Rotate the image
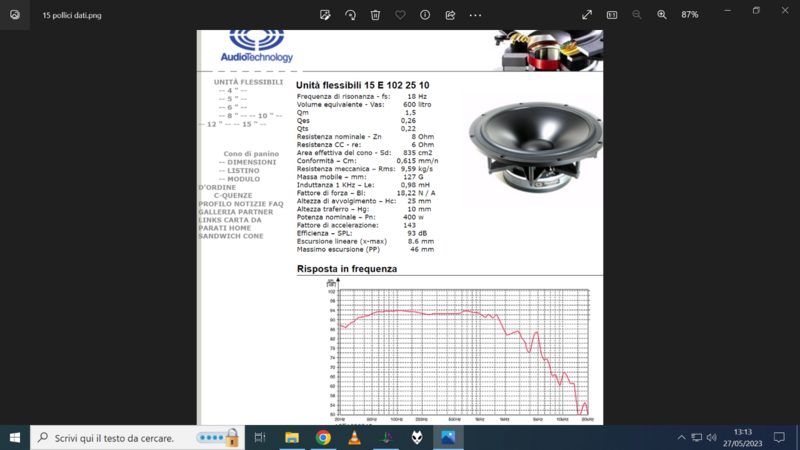 (350, 15)
